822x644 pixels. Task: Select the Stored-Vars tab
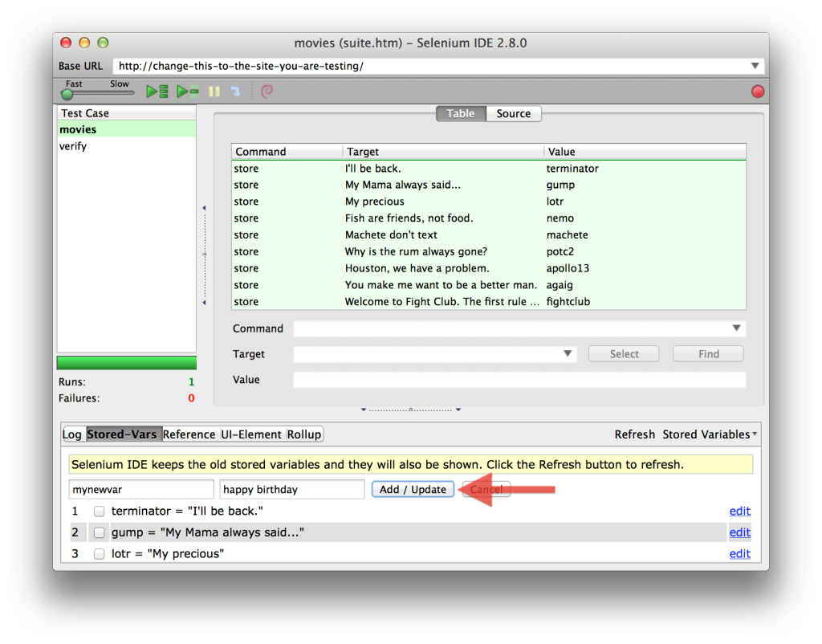(x=122, y=434)
